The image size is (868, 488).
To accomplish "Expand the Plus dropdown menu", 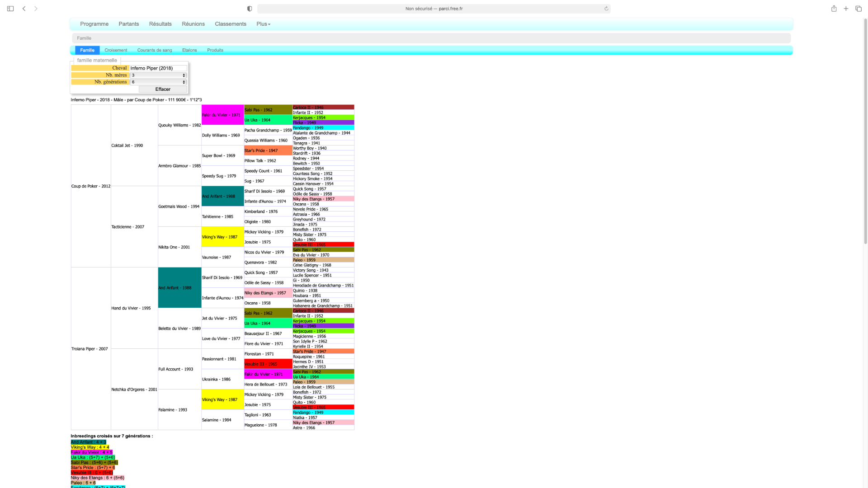I will point(264,24).
